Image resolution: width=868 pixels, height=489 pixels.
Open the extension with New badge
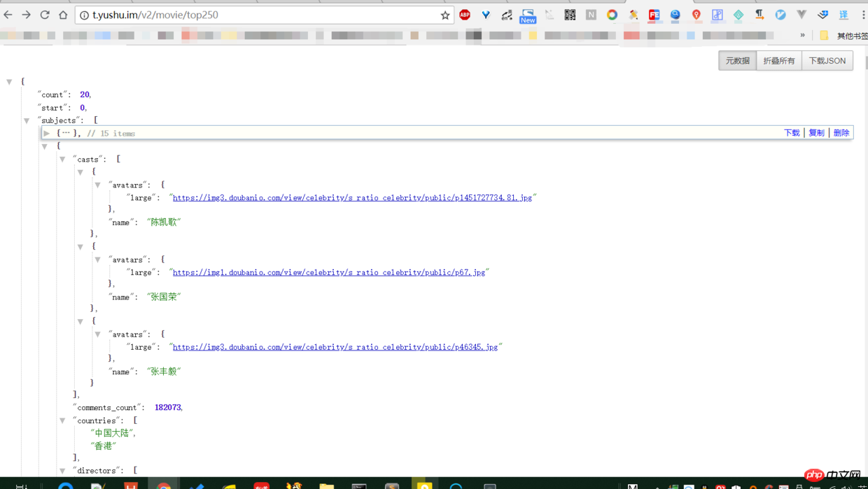(528, 15)
